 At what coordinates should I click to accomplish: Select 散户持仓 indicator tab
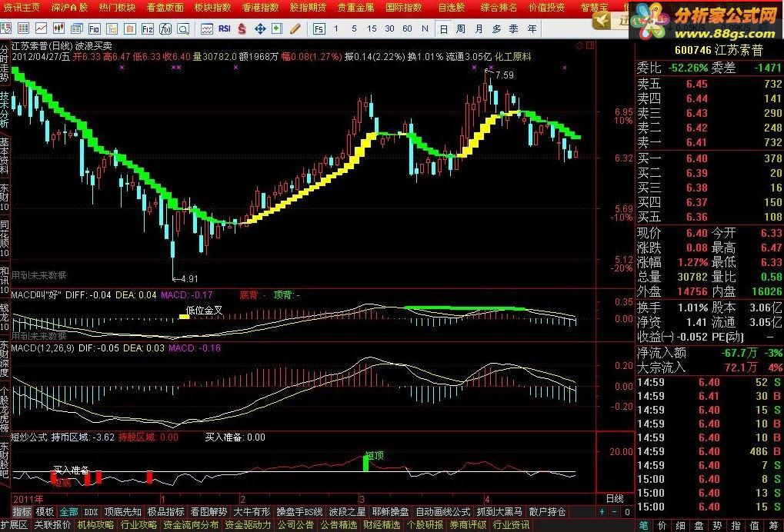click(x=548, y=512)
